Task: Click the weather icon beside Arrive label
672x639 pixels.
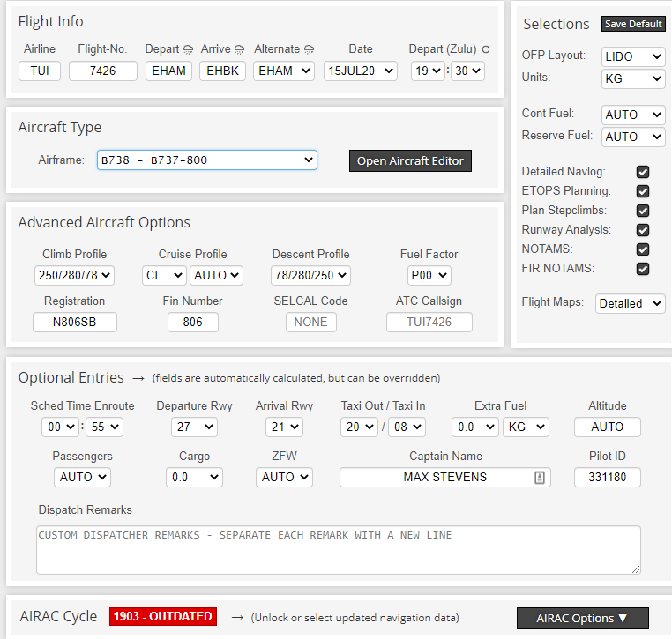Action: coord(239,50)
